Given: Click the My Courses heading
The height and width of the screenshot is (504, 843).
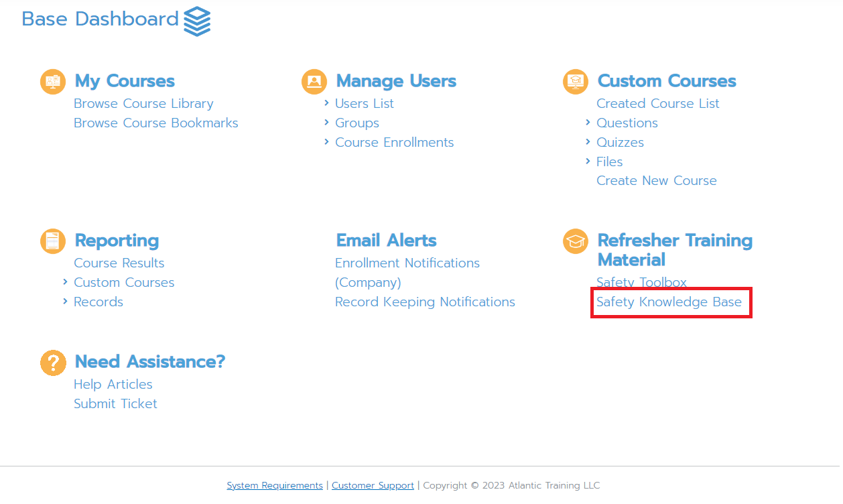Looking at the screenshot, I should [x=125, y=81].
